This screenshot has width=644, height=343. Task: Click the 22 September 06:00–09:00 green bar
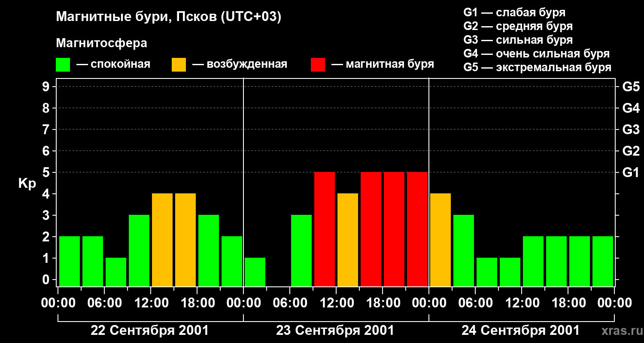click(x=116, y=272)
